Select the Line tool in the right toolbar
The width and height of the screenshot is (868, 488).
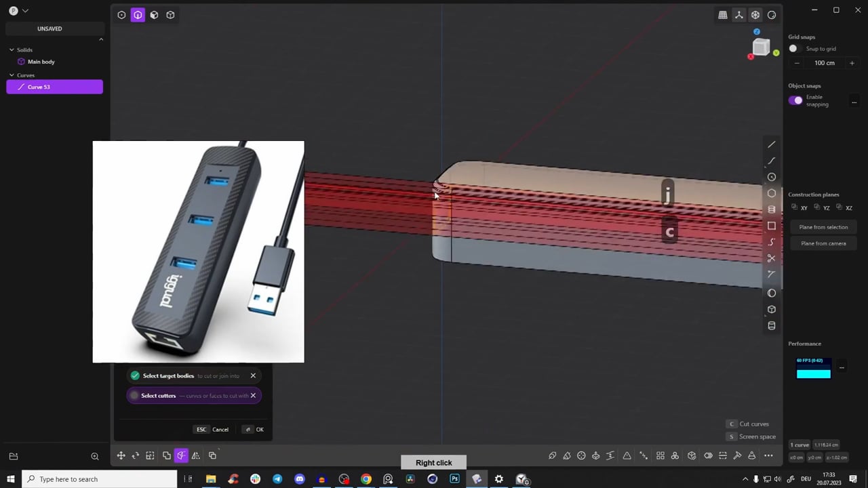pos(771,144)
